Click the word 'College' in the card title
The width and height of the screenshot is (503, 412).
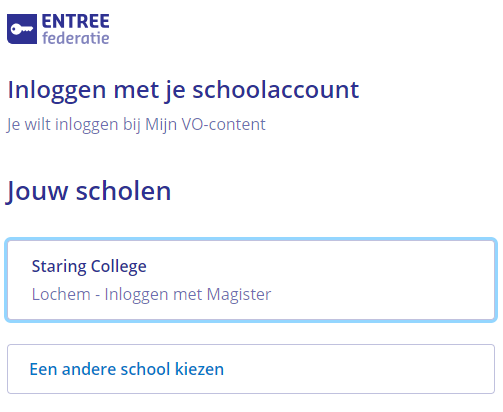119,267
